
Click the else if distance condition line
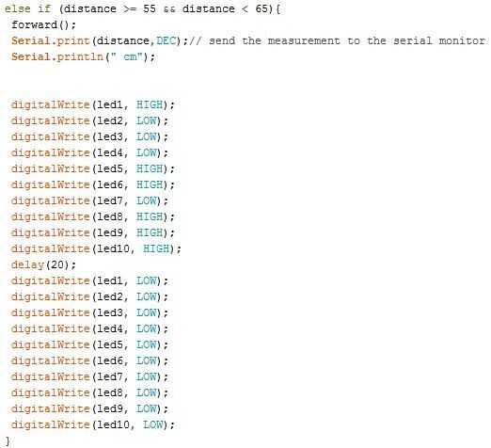point(142,8)
